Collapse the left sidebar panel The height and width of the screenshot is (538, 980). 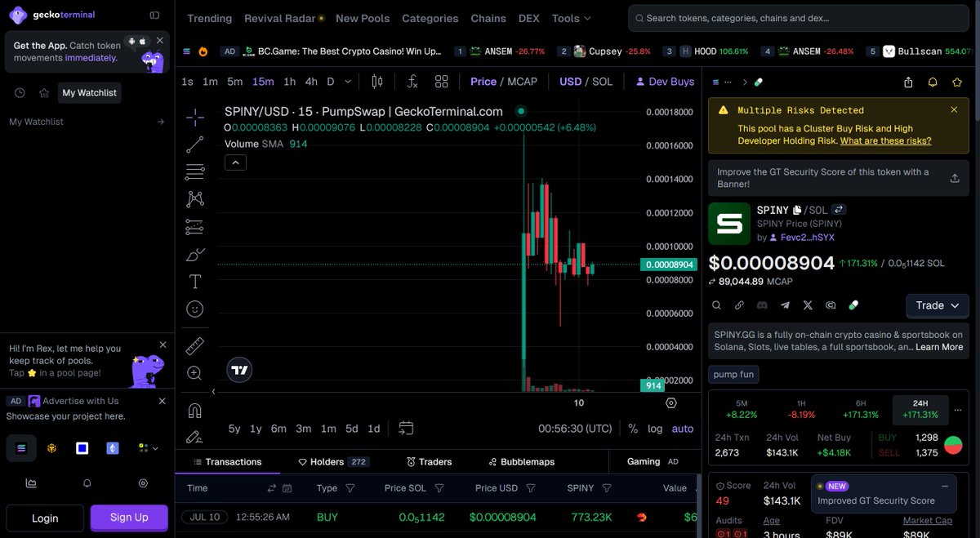pos(154,15)
